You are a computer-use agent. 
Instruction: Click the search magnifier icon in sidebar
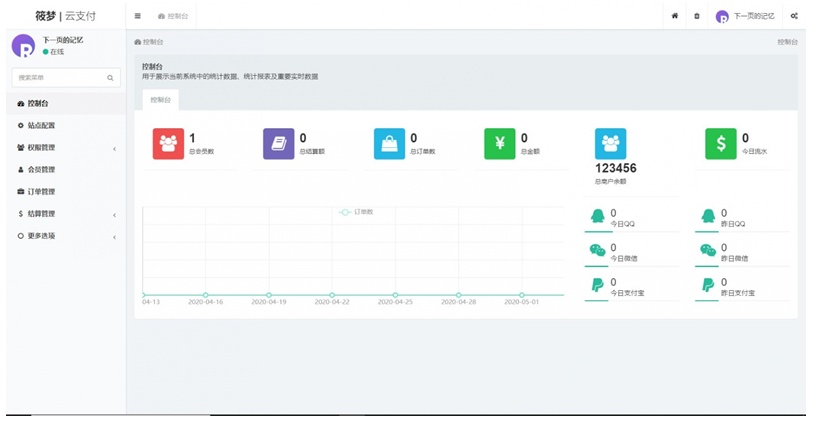[110, 77]
